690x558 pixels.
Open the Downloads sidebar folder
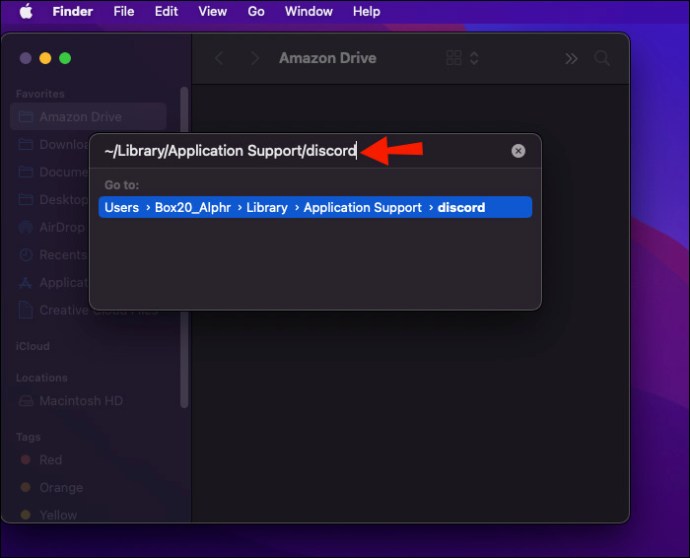(54, 144)
